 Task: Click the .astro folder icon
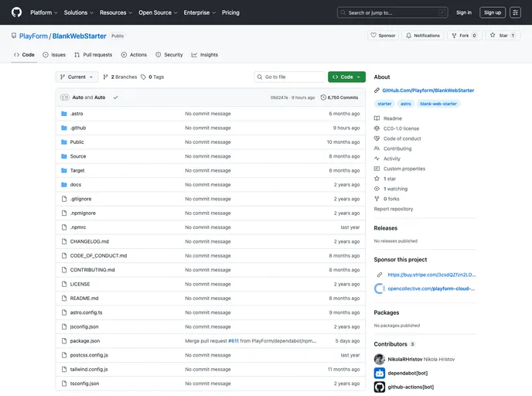pos(64,114)
